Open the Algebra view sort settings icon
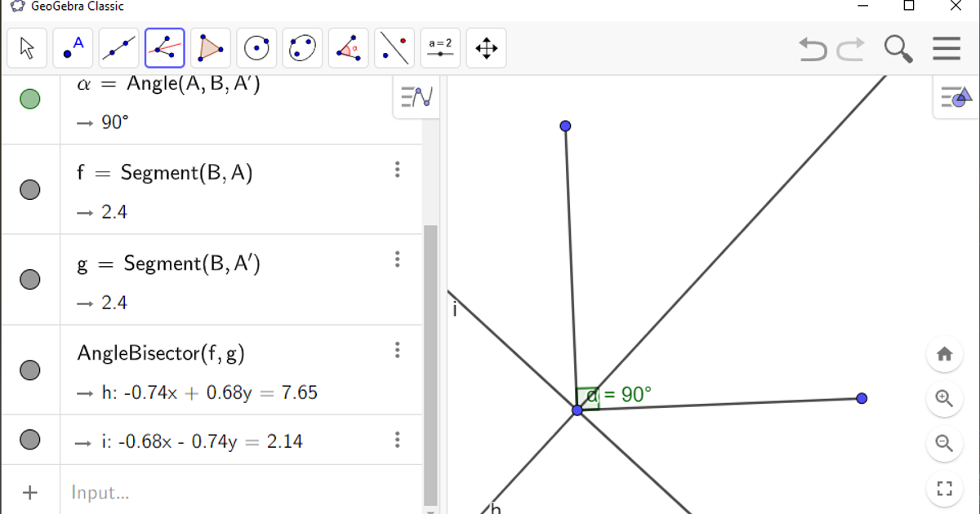Image resolution: width=980 pixels, height=514 pixels. (x=416, y=95)
